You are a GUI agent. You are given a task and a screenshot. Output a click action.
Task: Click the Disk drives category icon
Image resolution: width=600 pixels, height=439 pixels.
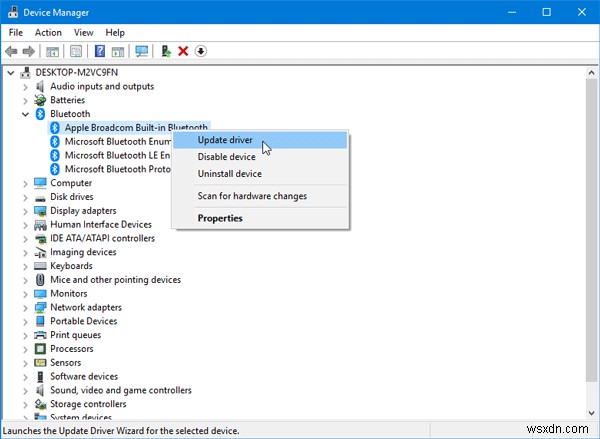click(40, 197)
